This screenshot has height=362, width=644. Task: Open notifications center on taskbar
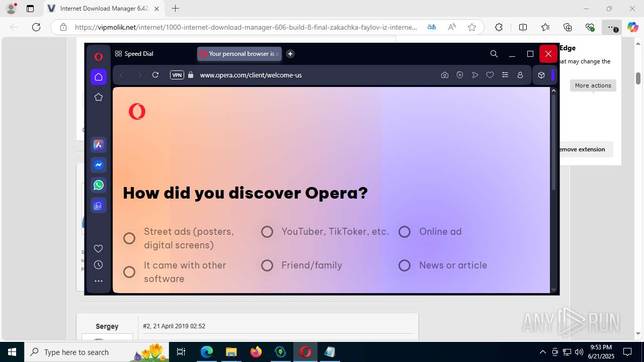(x=627, y=352)
